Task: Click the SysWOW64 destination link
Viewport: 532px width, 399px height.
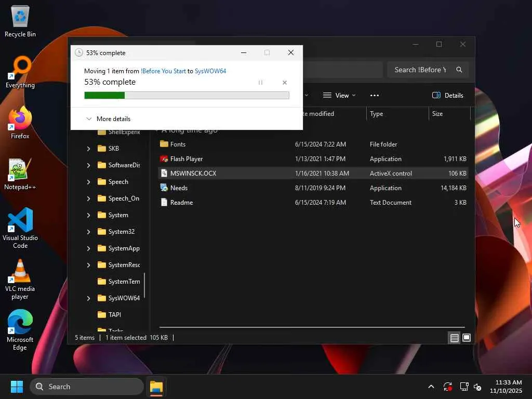Action: pyautogui.click(x=210, y=71)
